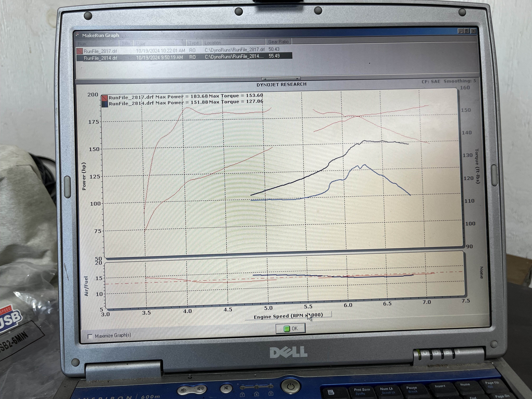The height and width of the screenshot is (399, 532).
Task: Click the Power (hp) axis label
Action: tap(84, 176)
